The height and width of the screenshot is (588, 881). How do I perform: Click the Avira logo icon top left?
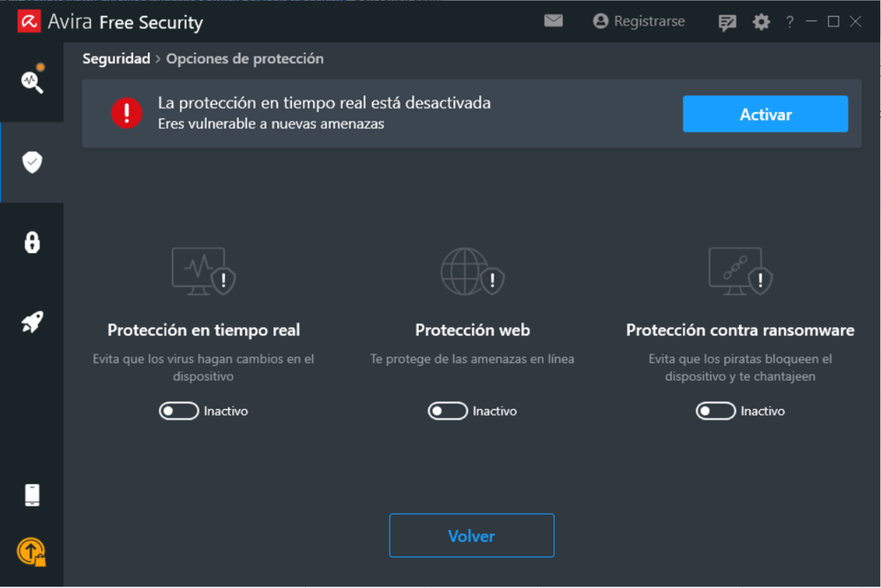click(x=28, y=20)
